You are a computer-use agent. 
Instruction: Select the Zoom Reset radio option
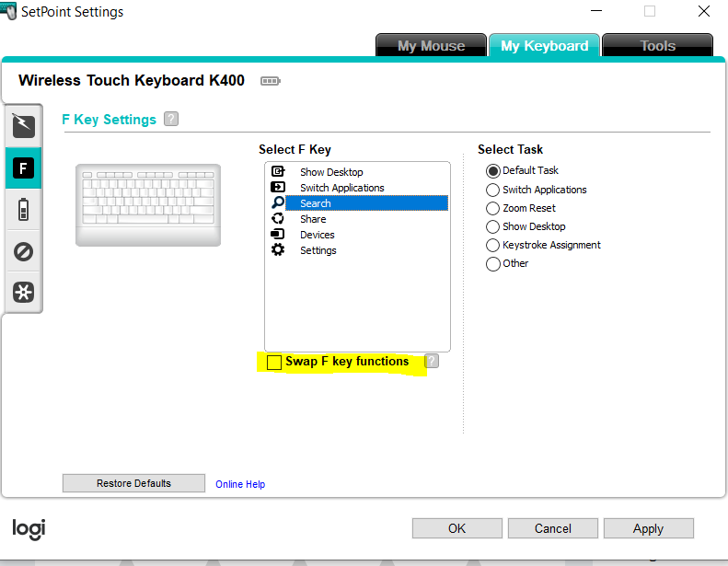492,209
